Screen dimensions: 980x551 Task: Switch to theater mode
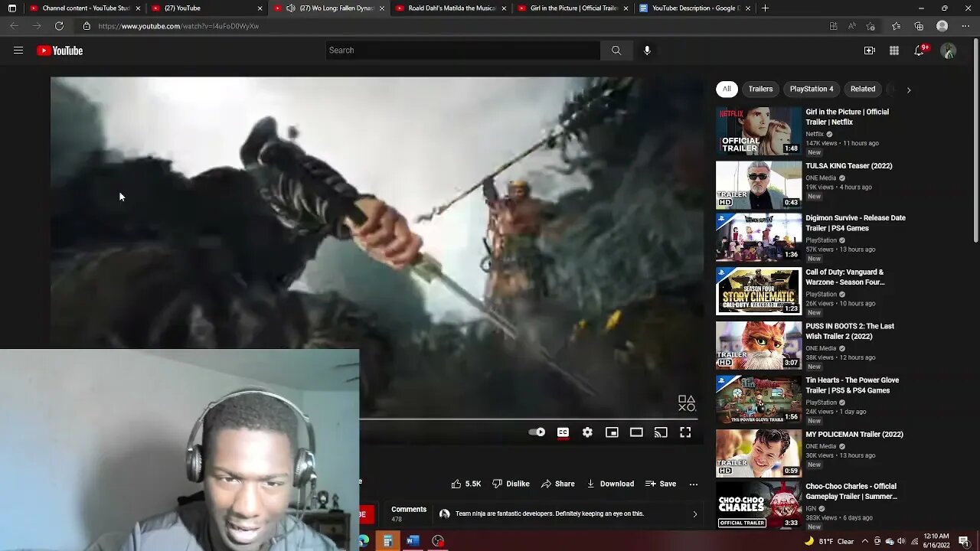(636, 432)
